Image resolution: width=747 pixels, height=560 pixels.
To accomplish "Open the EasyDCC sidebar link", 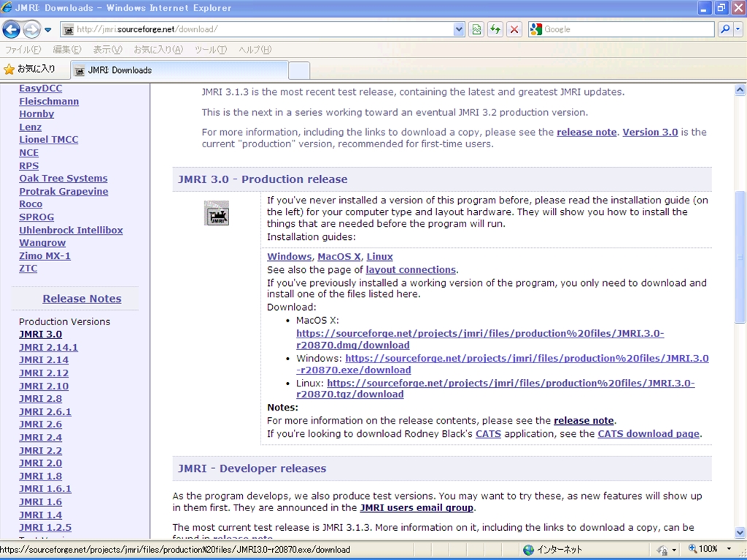I will click(41, 88).
